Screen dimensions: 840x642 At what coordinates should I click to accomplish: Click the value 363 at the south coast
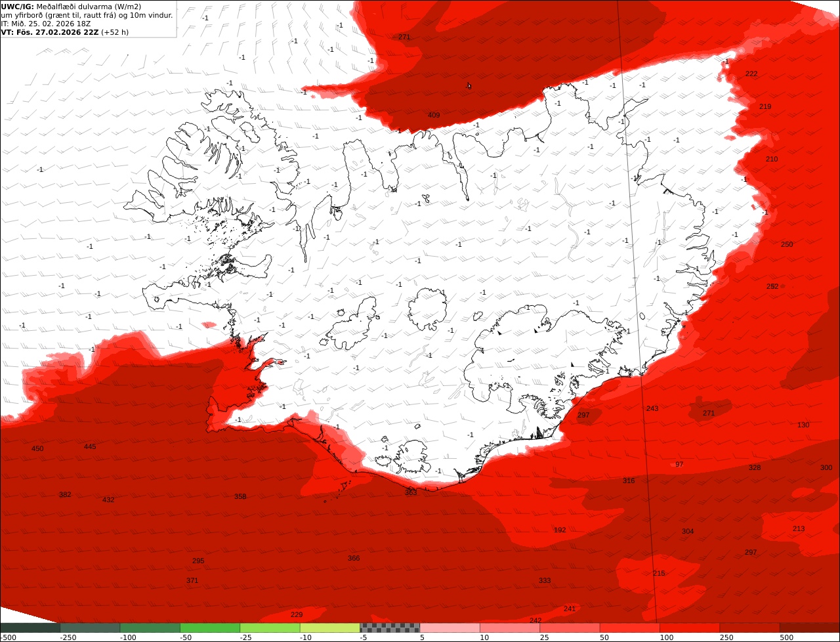(x=411, y=492)
